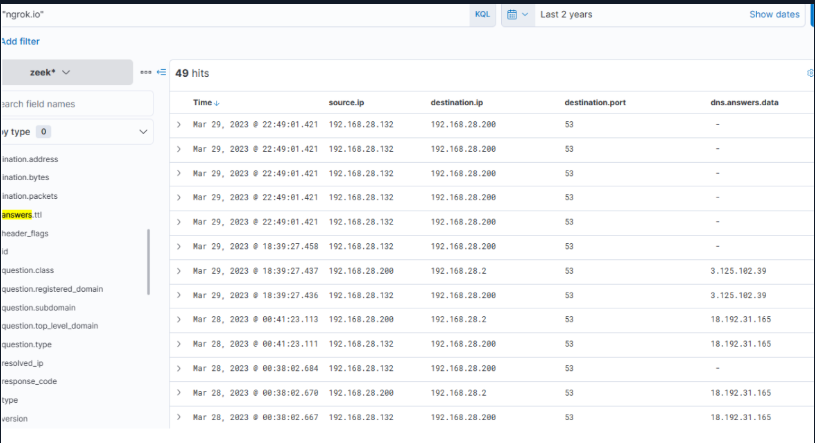This screenshot has width=815, height=443.
Task: Select the question.top_level_domain field
Action: pos(50,326)
